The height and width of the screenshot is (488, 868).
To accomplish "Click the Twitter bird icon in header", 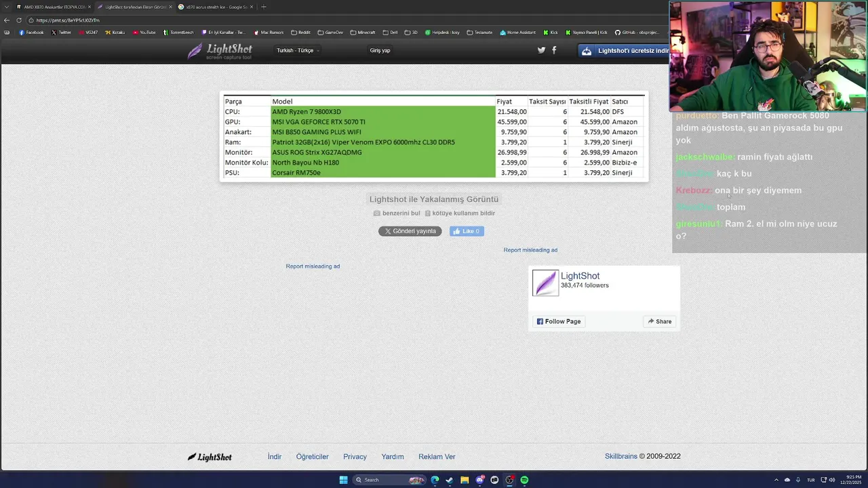I will click(x=541, y=50).
